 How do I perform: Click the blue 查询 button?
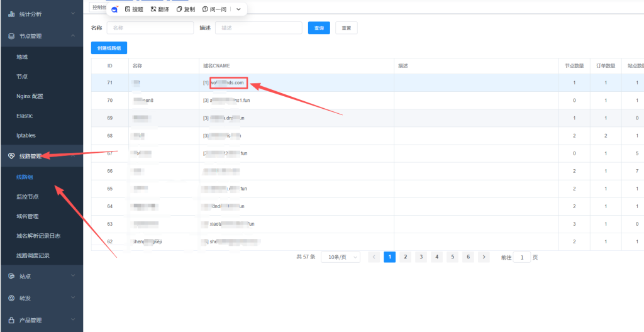click(318, 28)
